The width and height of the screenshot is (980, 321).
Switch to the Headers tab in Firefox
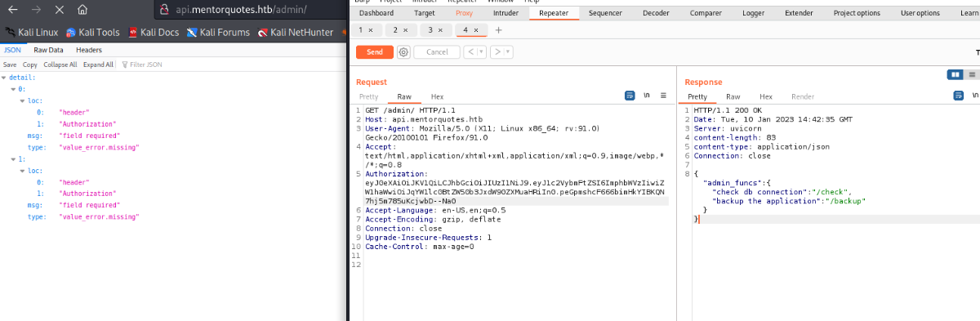click(x=89, y=50)
